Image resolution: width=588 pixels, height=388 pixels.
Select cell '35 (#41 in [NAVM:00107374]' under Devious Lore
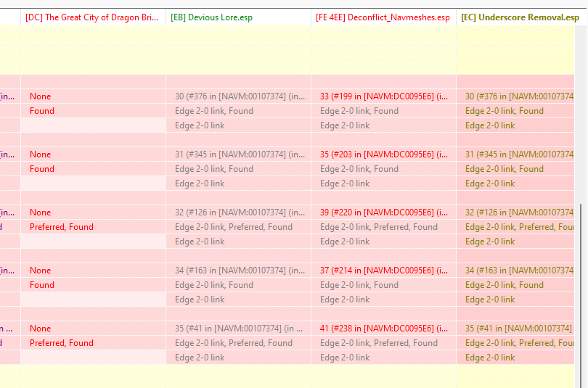tap(239, 329)
